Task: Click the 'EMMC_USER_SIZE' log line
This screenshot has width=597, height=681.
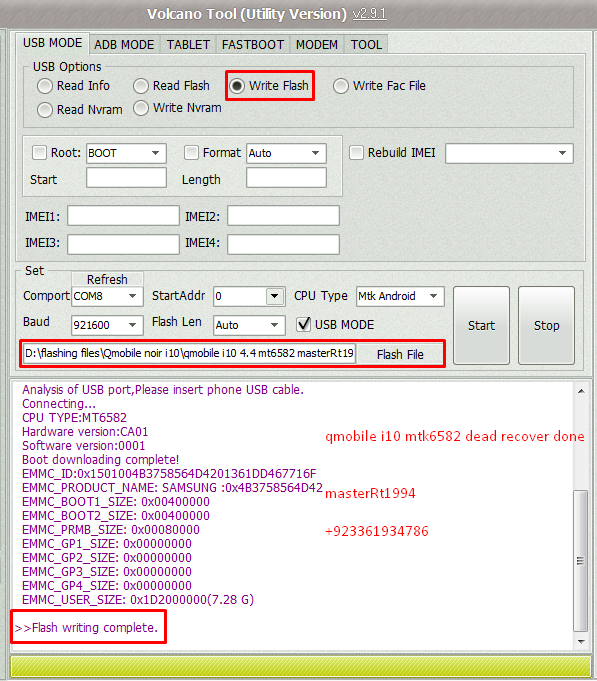Action: (138, 600)
